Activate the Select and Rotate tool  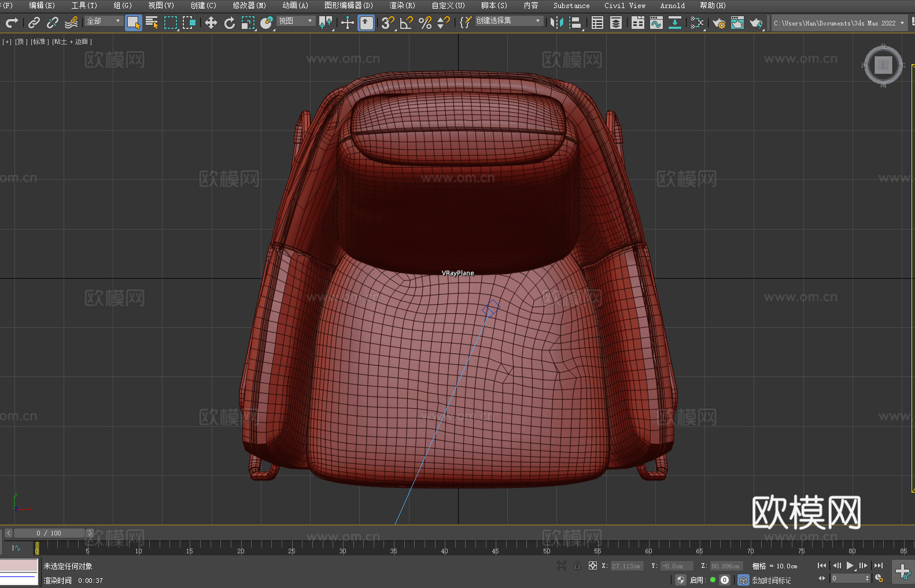pyautogui.click(x=230, y=23)
